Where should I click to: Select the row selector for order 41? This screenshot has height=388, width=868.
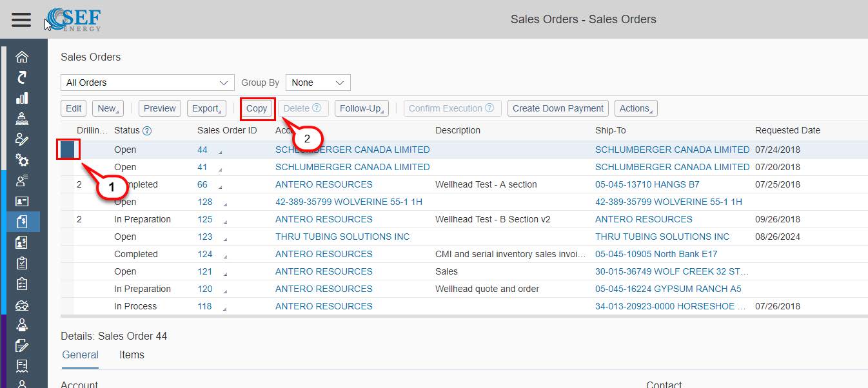[67, 167]
